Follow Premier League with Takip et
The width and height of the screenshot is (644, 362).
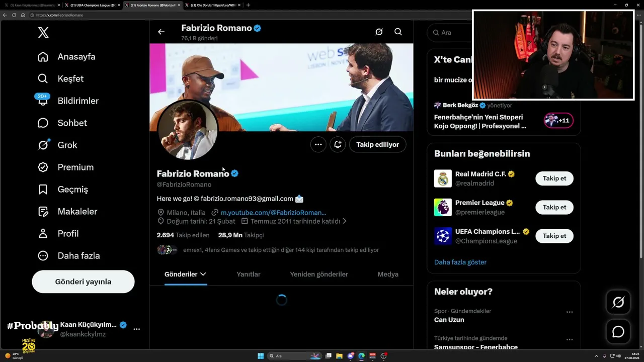click(x=554, y=207)
